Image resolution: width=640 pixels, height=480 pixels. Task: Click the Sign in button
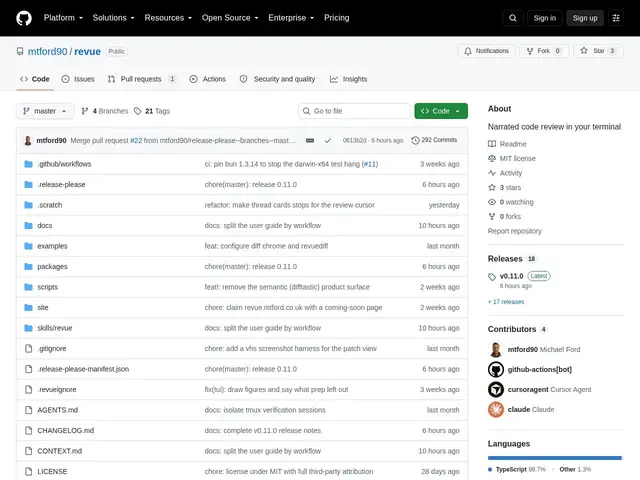coord(544,18)
